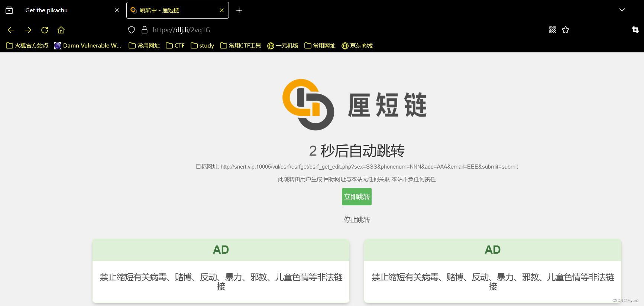Open the QR code icon in address bar
Image resolution: width=644 pixels, height=306 pixels.
(x=553, y=30)
